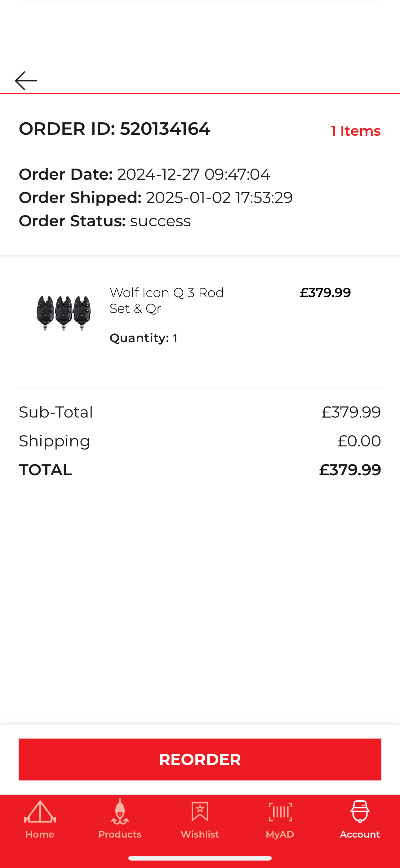The height and width of the screenshot is (868, 400).
Task: Tap the back arrow icon
Action: tap(26, 80)
